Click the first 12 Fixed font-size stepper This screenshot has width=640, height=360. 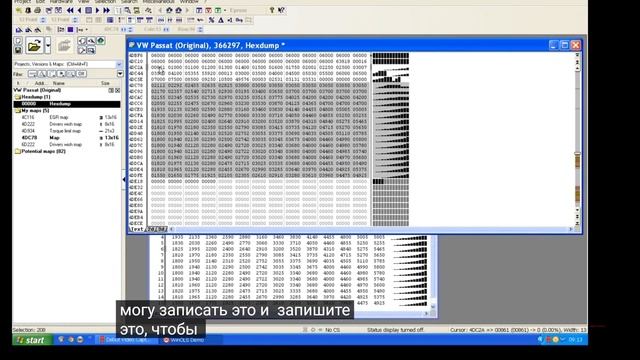tap(43, 20)
